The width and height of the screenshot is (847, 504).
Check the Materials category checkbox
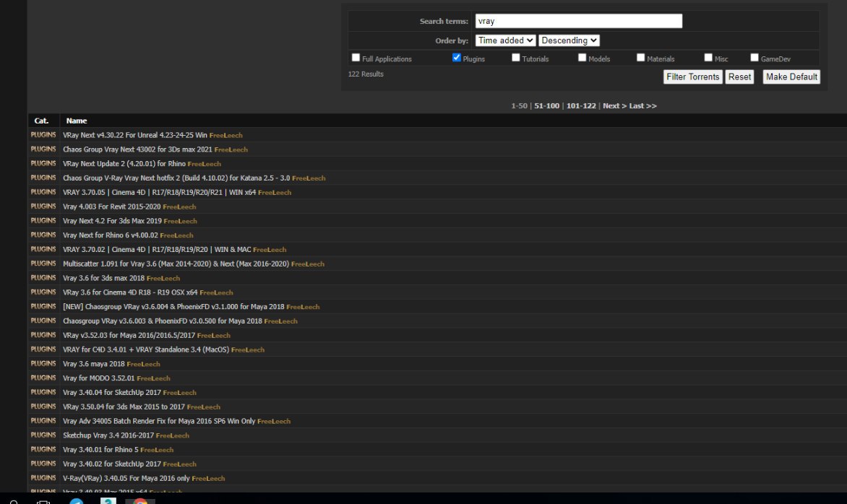(640, 57)
